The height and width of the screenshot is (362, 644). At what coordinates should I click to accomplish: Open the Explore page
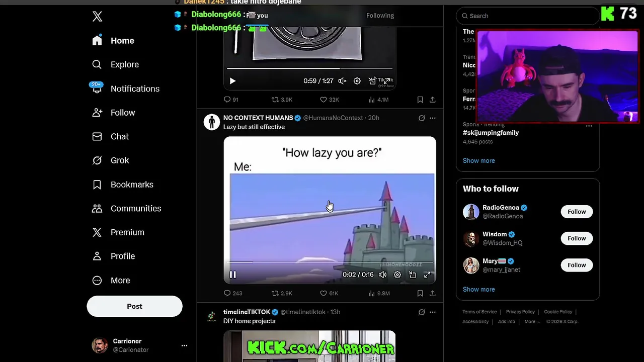point(115,64)
